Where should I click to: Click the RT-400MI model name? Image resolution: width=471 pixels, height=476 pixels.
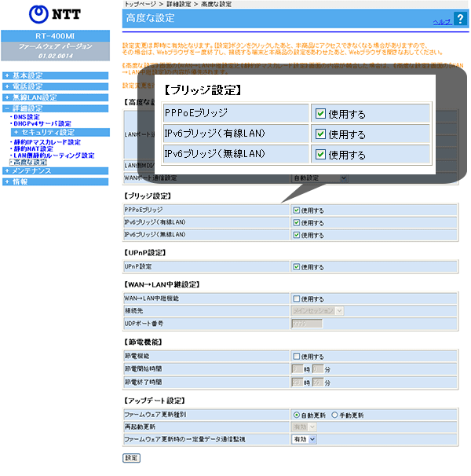[x=55, y=36]
